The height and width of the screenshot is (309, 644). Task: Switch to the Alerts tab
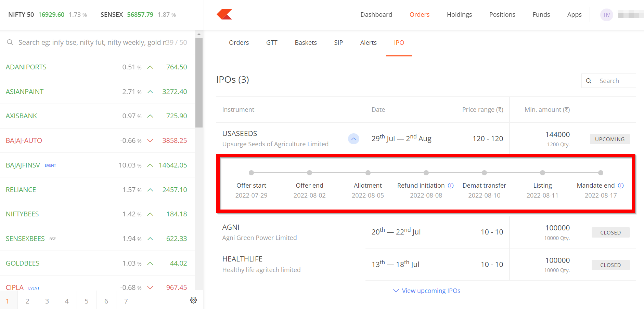pyautogui.click(x=369, y=43)
